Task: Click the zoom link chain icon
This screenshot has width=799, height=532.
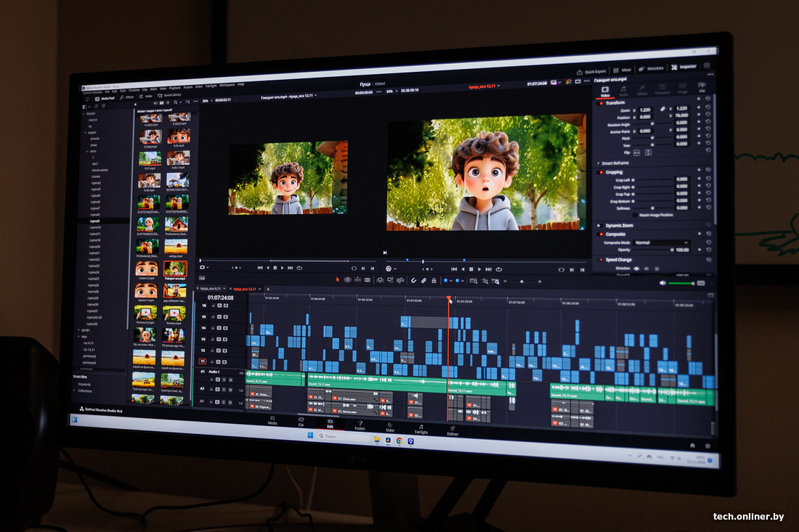Action: [662, 109]
